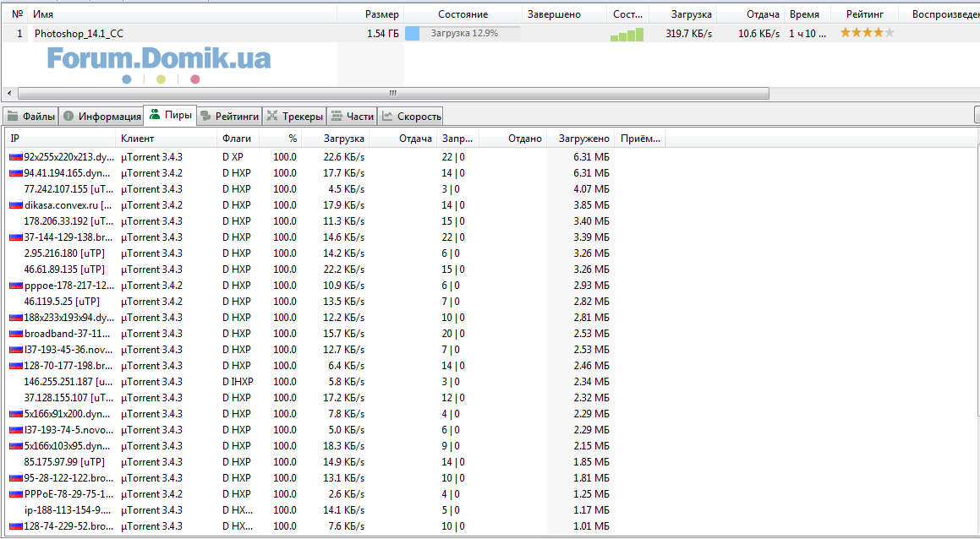Sort torrents by the Время column header

(808, 14)
